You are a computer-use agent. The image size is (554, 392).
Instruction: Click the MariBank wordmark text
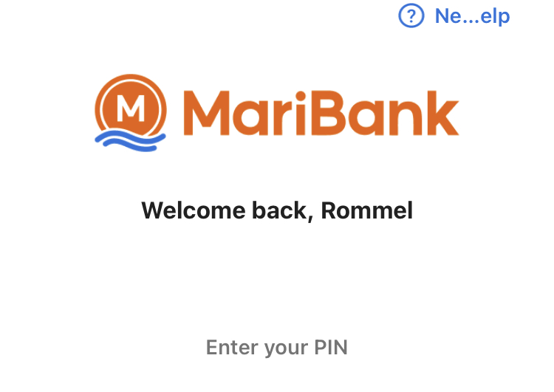(x=321, y=113)
